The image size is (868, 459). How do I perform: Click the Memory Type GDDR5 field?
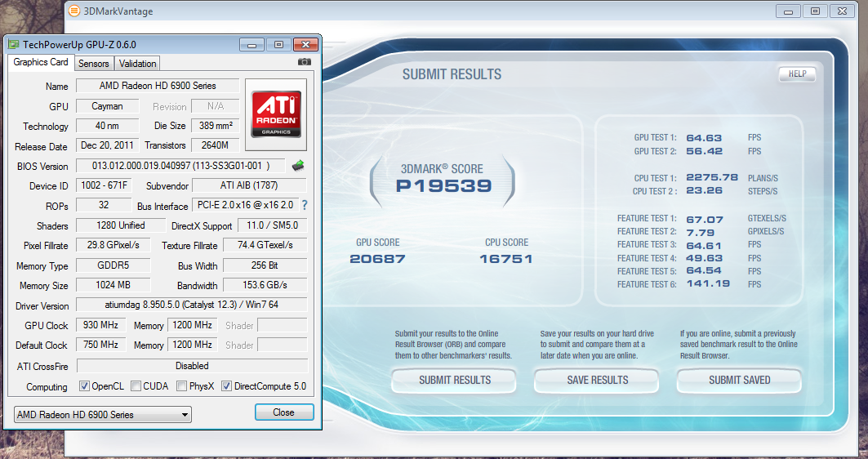click(x=113, y=265)
